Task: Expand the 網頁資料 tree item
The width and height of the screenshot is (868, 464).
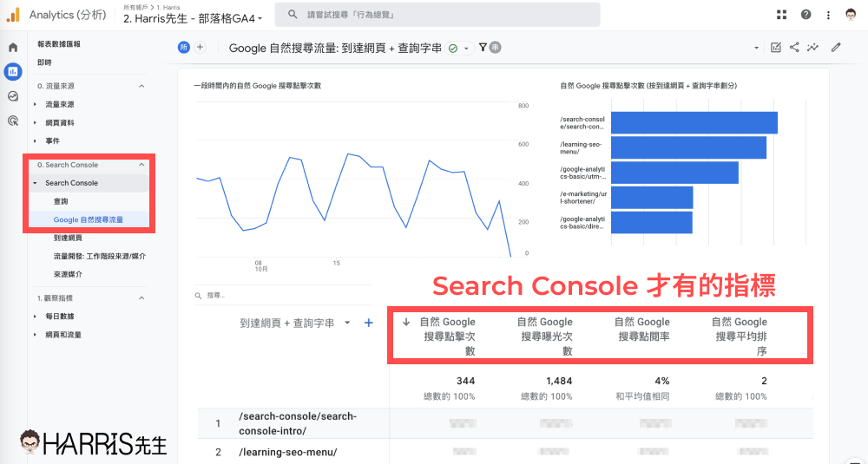Action: click(35, 123)
